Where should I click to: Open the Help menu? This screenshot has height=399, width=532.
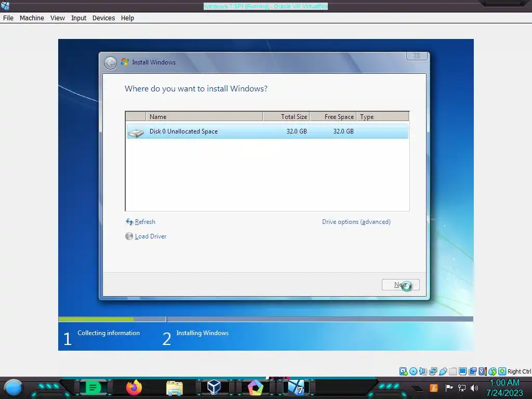(x=128, y=18)
